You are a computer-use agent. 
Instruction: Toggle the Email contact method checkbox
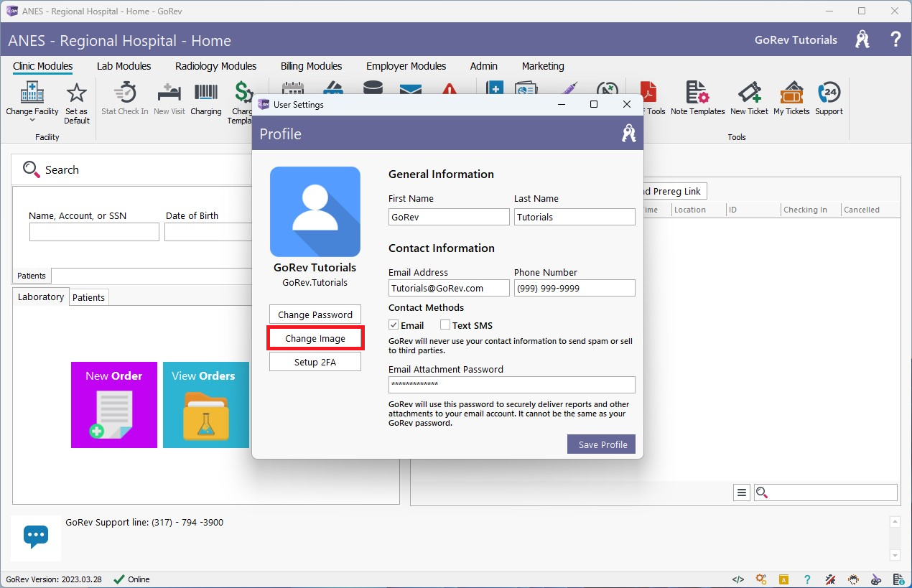[394, 325]
